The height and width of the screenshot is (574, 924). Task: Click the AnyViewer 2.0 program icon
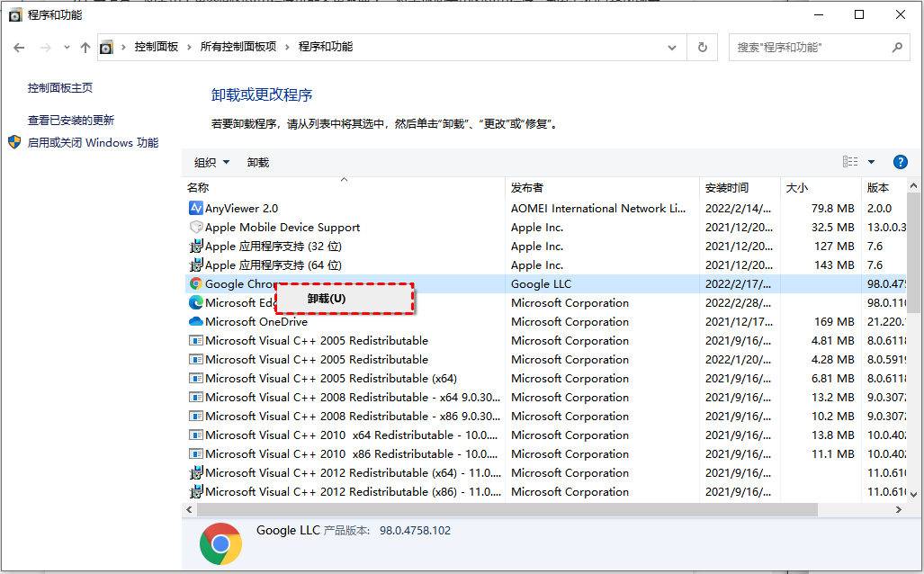pos(196,208)
